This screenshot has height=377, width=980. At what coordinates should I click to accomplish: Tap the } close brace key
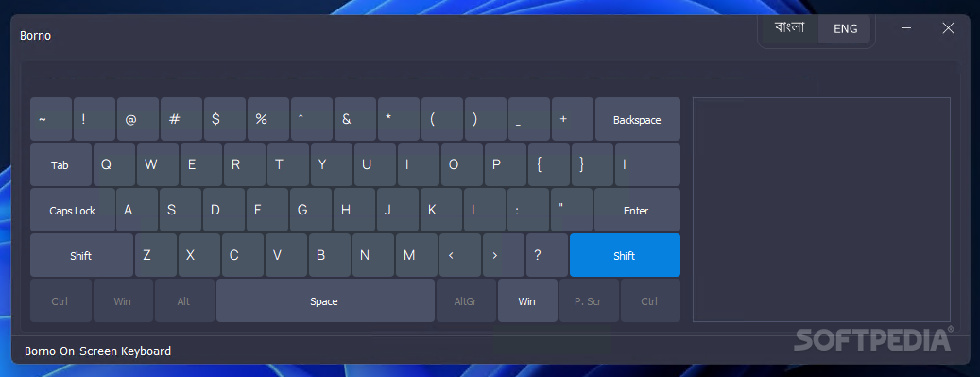pos(592,164)
